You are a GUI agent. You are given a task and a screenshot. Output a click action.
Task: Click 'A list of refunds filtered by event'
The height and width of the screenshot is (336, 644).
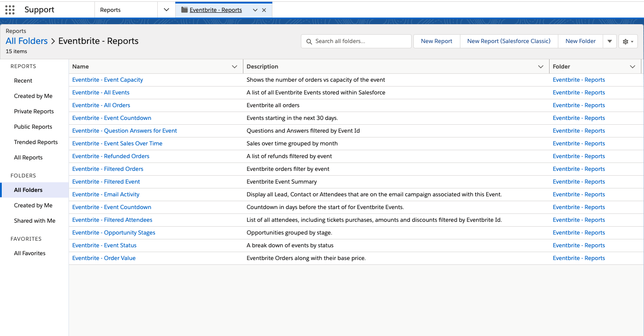tap(289, 156)
